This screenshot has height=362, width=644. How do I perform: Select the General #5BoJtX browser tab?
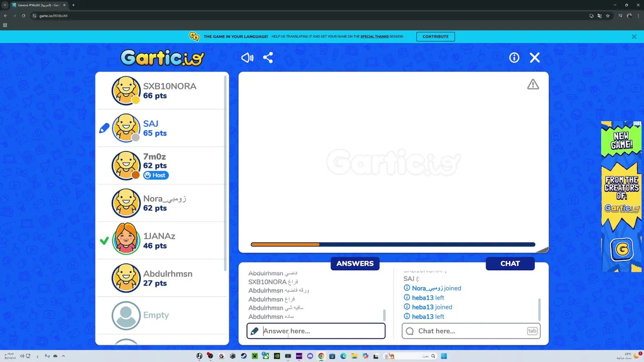point(38,5)
